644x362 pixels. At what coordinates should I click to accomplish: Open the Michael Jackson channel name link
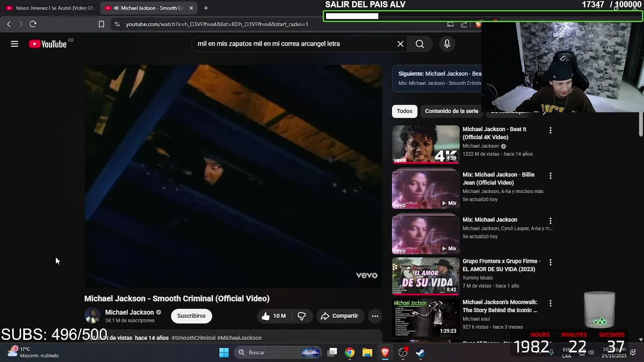click(129, 312)
